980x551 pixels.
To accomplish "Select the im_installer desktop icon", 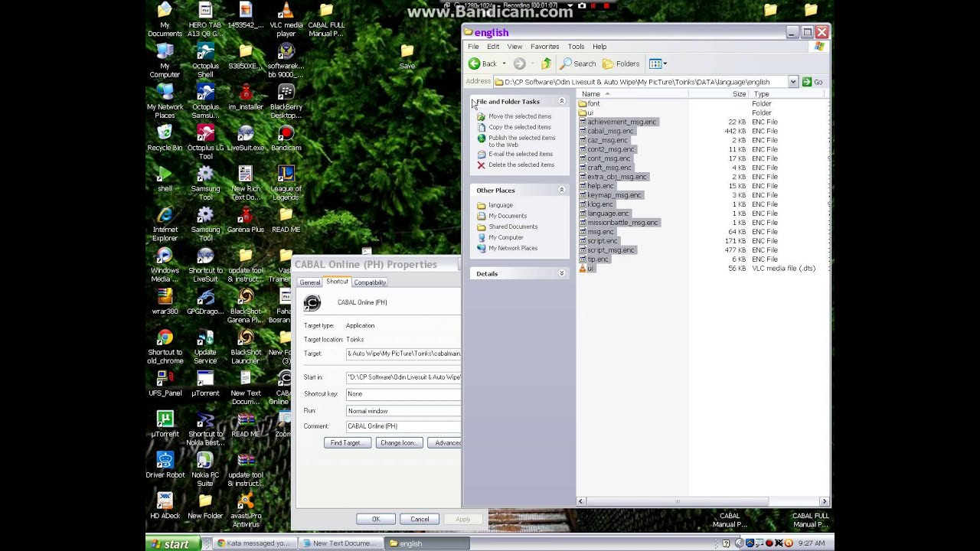I will [246, 96].
